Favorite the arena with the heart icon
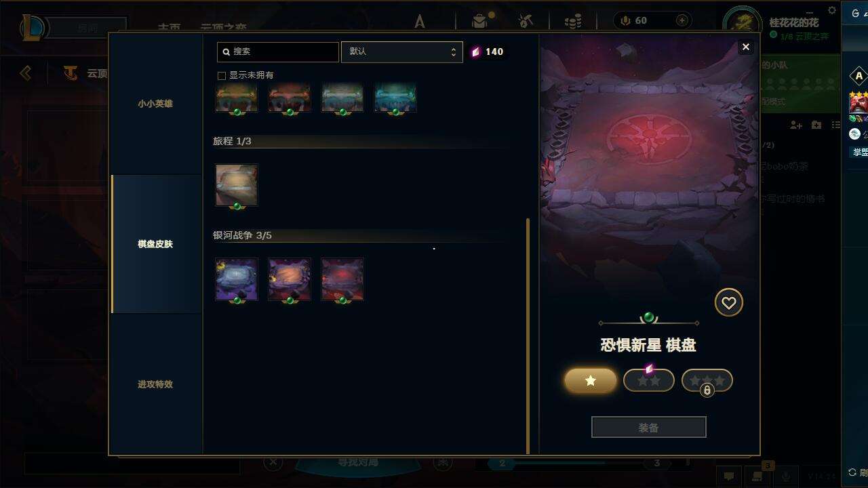 729,303
